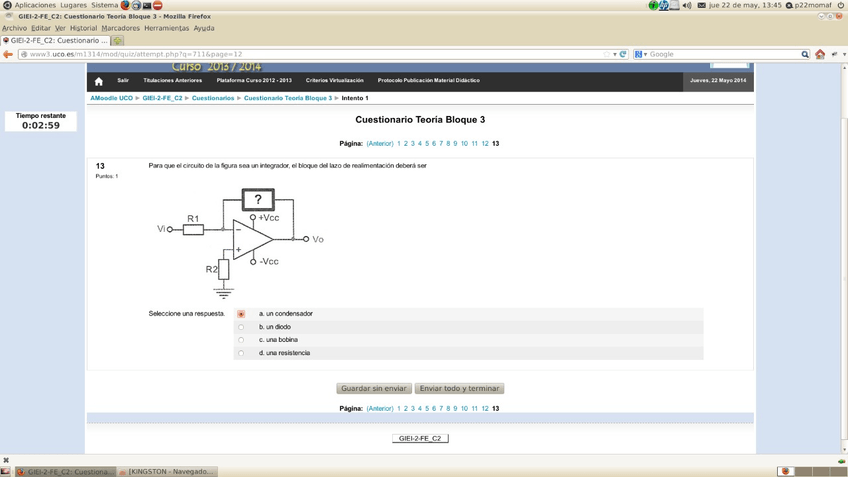Go to page 12 in the top pager
Screen dimensions: 848x477
(x=485, y=144)
